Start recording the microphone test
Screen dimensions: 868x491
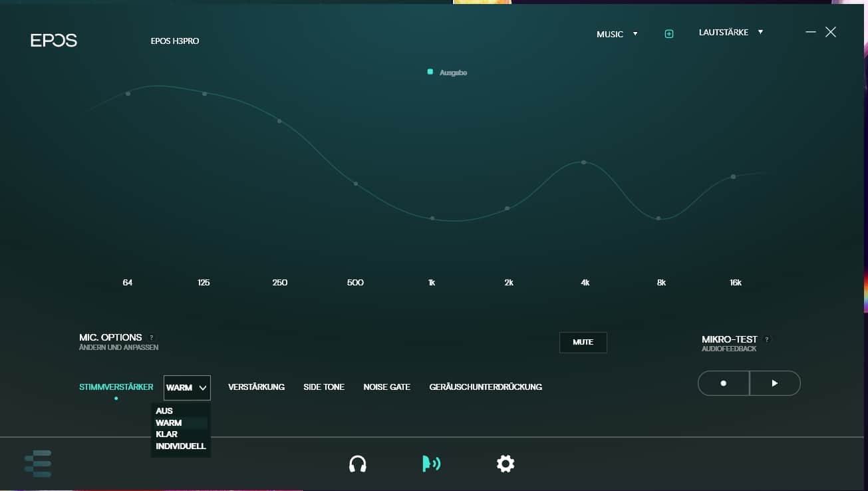click(724, 383)
